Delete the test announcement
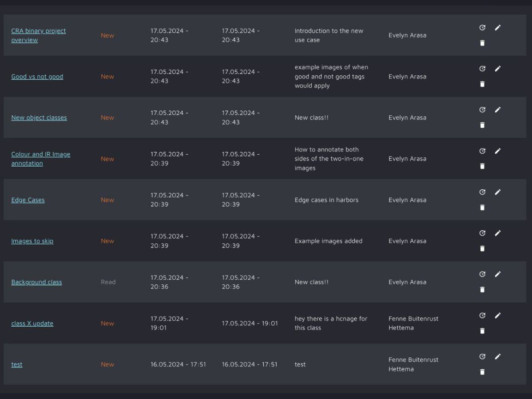Screen dimensions: 532x399 (482, 372)
